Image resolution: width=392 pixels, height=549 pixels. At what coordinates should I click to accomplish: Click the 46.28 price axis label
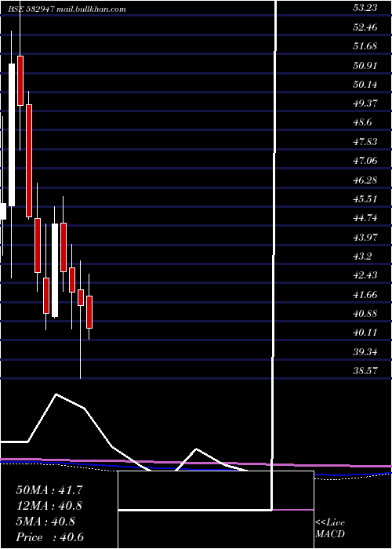click(365, 180)
